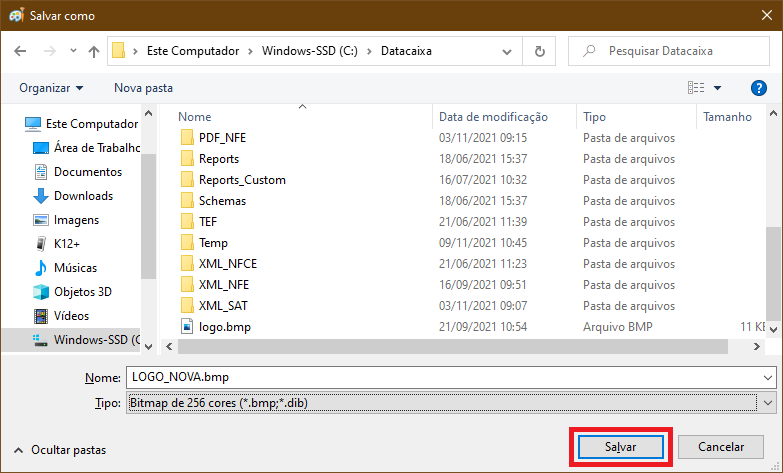Select the logo.bmp file
Viewport: 783px width, 473px height.
tap(224, 327)
